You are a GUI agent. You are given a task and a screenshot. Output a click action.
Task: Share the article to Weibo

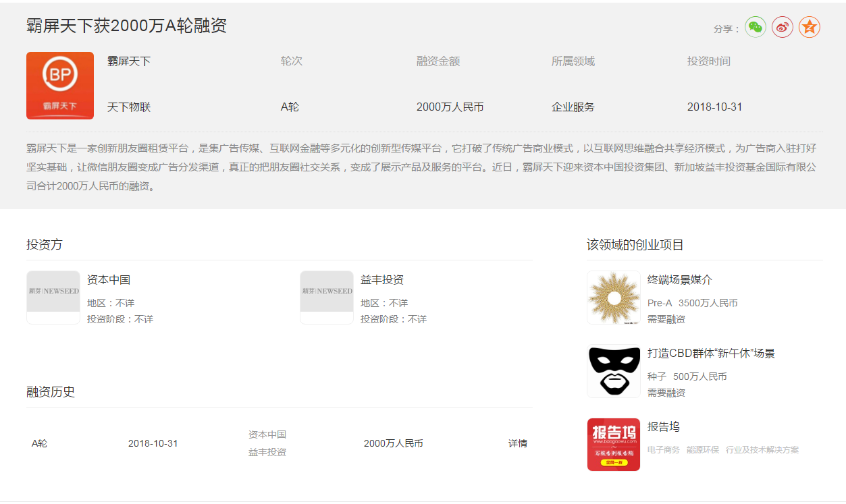pyautogui.click(x=782, y=27)
